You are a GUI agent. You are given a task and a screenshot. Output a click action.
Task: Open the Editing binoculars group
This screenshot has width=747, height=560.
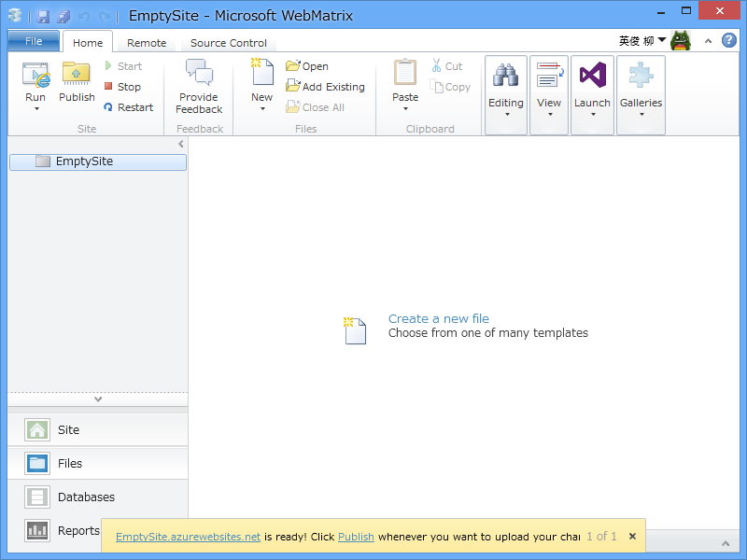coord(506,95)
